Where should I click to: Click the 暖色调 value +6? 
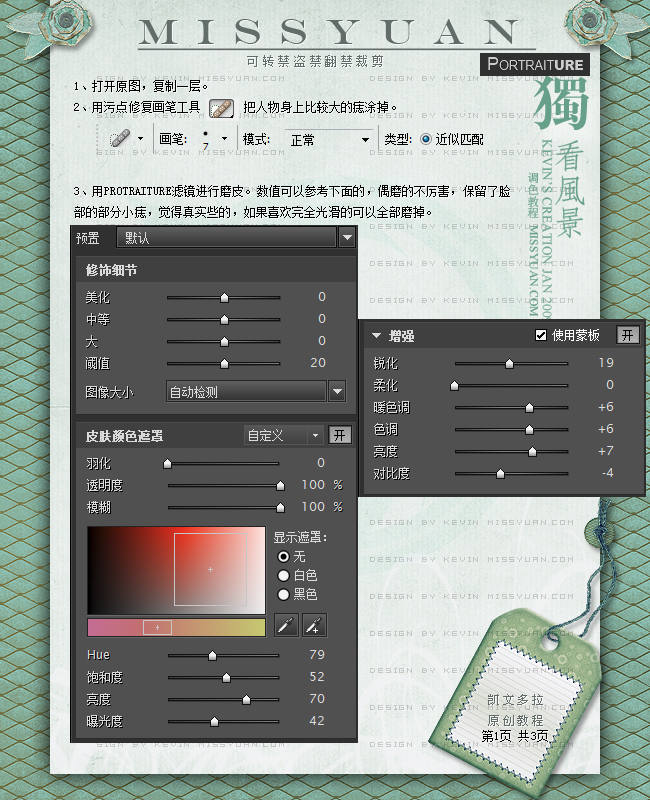[606, 407]
